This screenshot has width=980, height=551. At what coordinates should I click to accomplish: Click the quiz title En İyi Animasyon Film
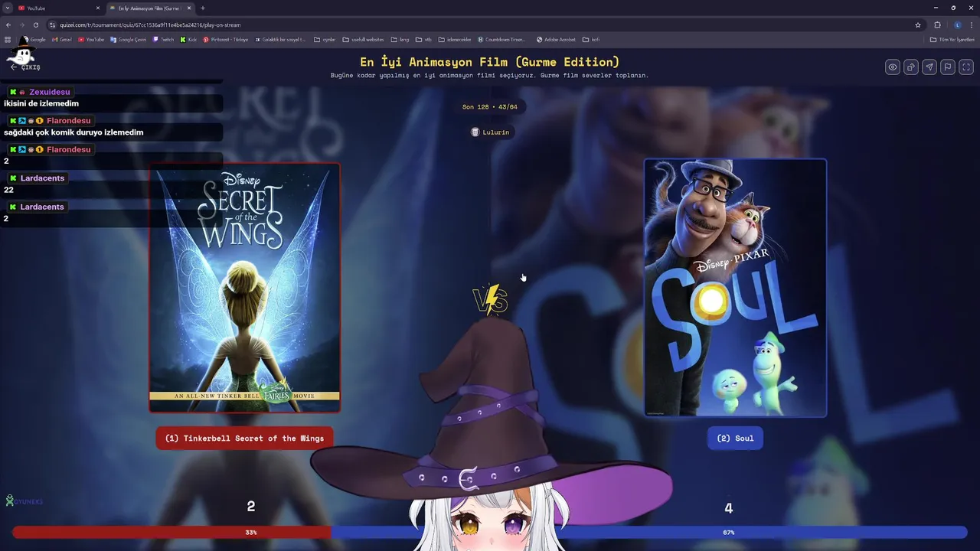point(490,62)
